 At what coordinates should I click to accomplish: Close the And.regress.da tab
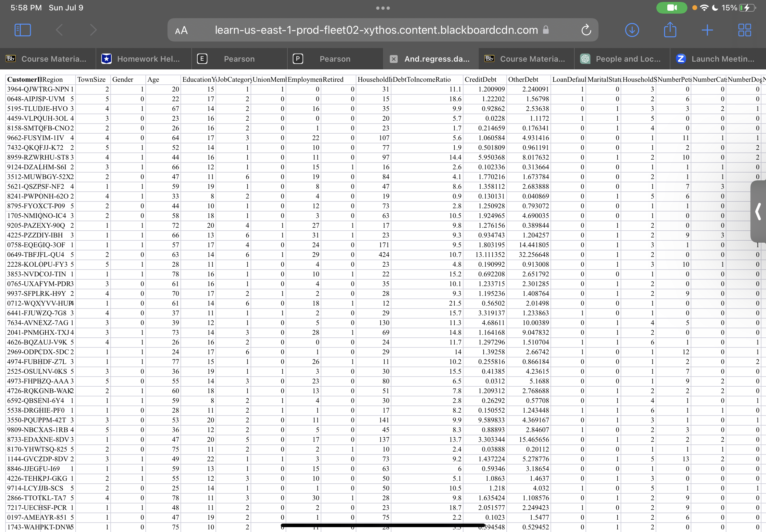pos(394,59)
